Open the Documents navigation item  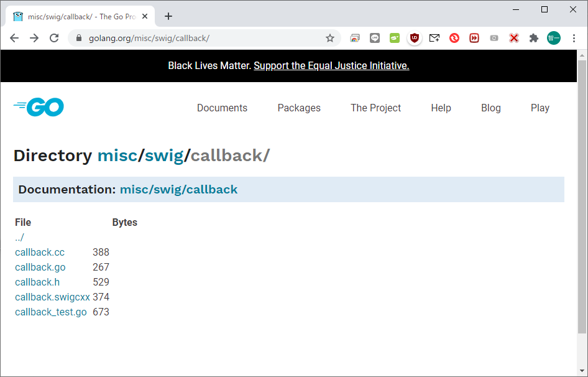[222, 108]
